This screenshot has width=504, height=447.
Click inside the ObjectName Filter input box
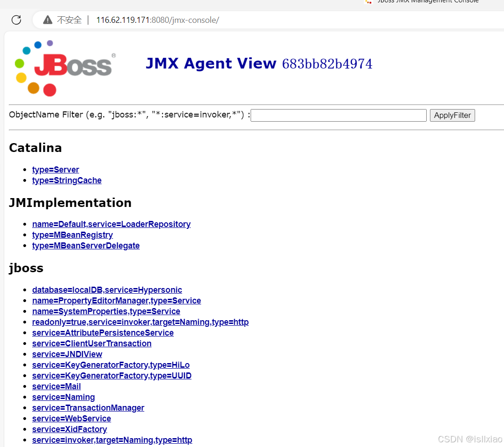coord(338,115)
